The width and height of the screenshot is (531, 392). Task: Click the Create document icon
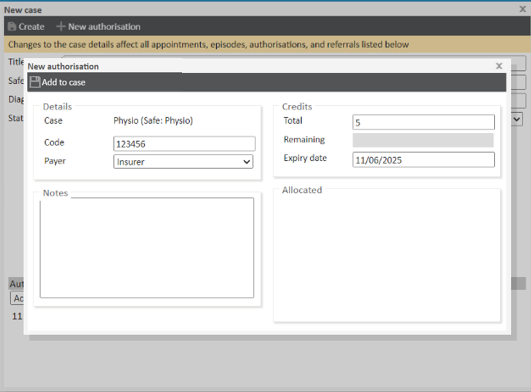click(12, 26)
